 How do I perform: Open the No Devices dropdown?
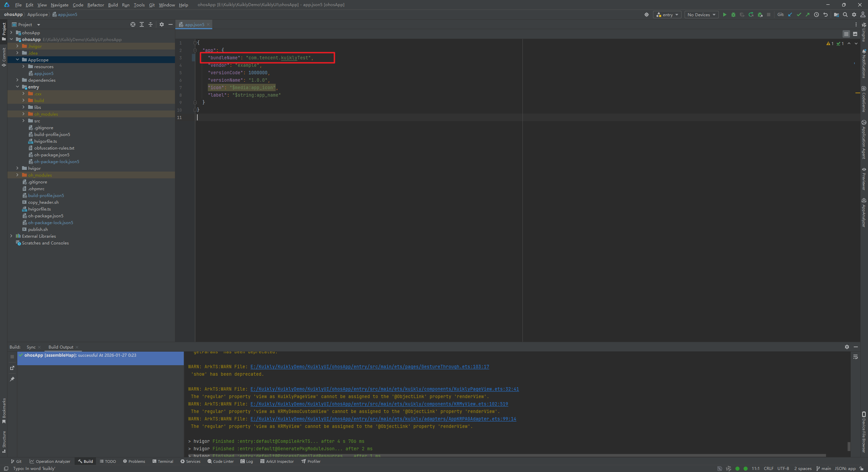(x=701, y=15)
